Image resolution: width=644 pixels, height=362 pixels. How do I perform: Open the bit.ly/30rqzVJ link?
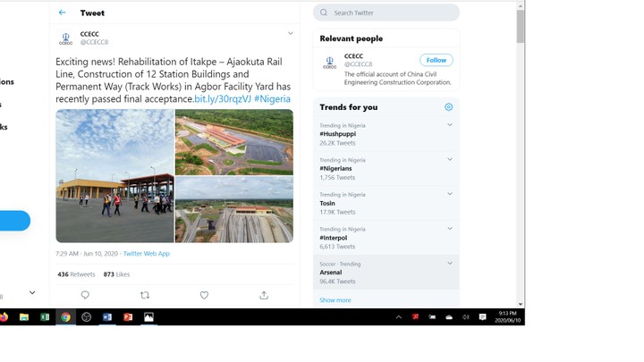(x=223, y=99)
